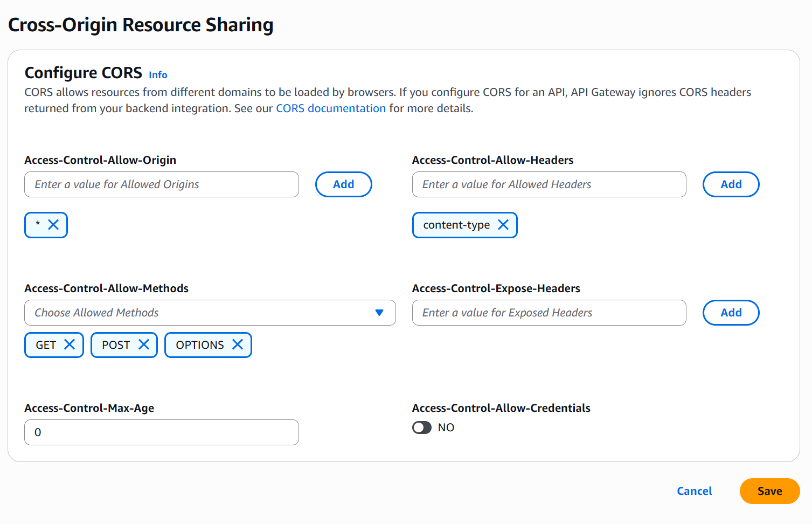This screenshot has height=524, width=812.
Task: Click Add button for Allowed Headers
Action: click(x=731, y=184)
